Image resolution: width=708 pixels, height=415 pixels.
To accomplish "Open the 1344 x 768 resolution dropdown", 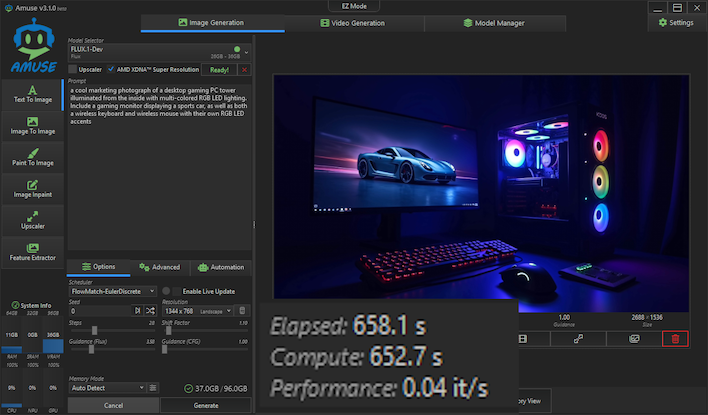I will 198,311.
